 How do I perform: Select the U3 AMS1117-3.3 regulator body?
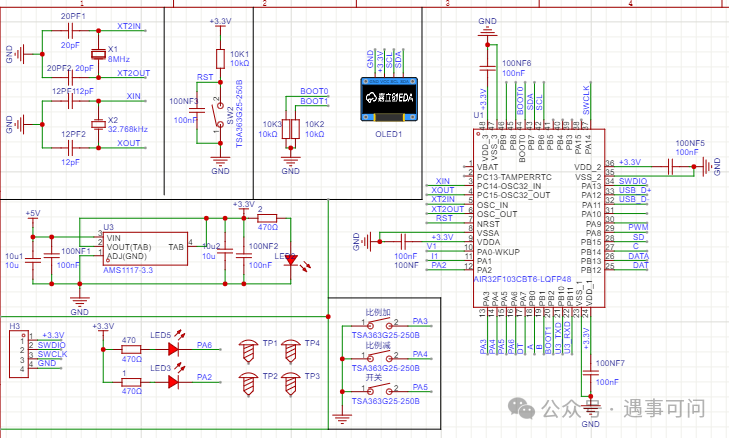(x=146, y=249)
